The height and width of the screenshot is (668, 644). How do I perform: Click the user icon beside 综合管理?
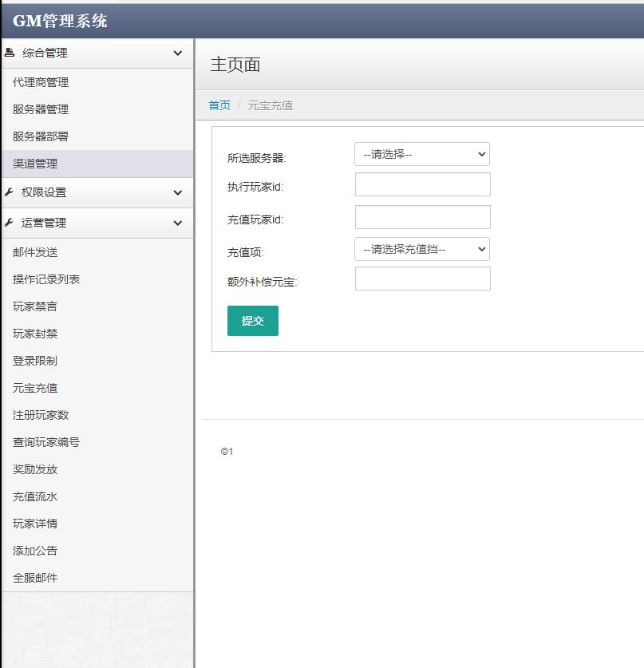11,53
